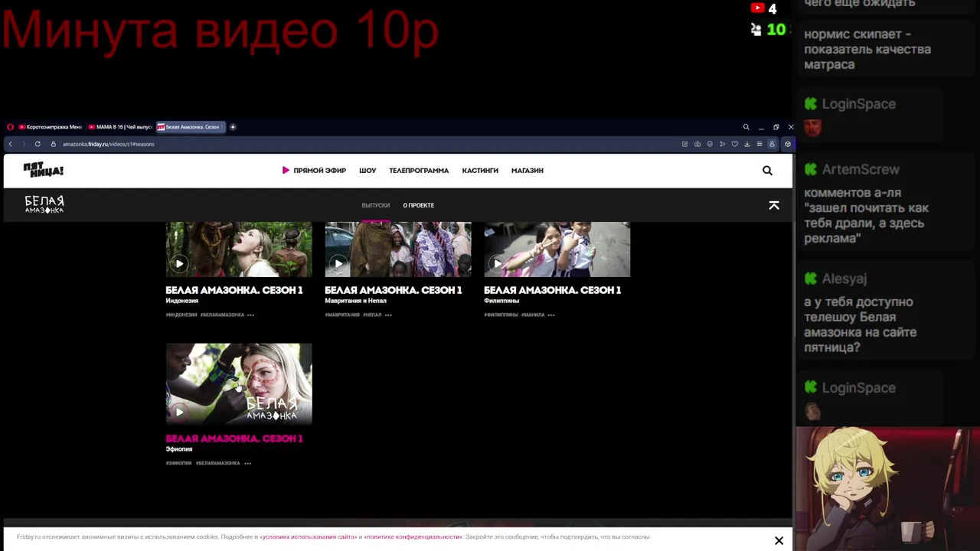
Task: Open the Кастинги menu item
Action: coord(480,171)
